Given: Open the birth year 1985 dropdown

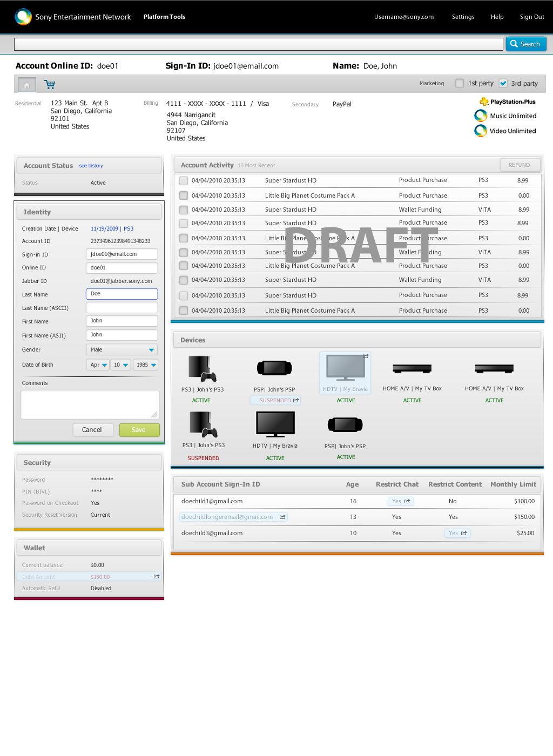Looking at the screenshot, I should click(x=145, y=365).
